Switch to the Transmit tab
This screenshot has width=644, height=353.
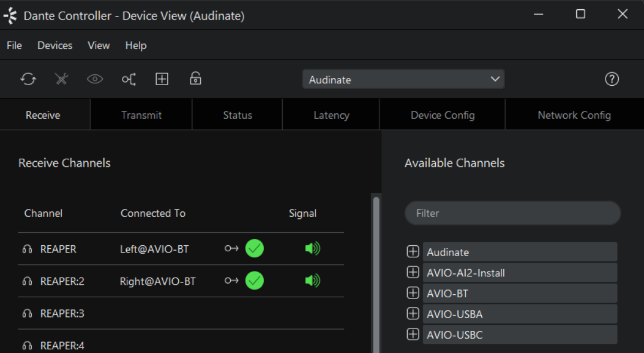pyautogui.click(x=141, y=115)
